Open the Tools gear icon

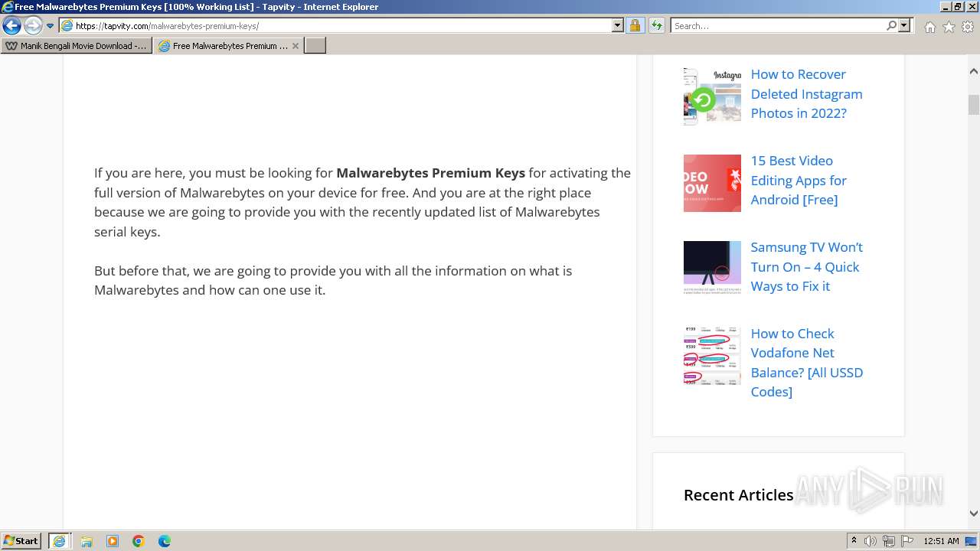click(968, 27)
